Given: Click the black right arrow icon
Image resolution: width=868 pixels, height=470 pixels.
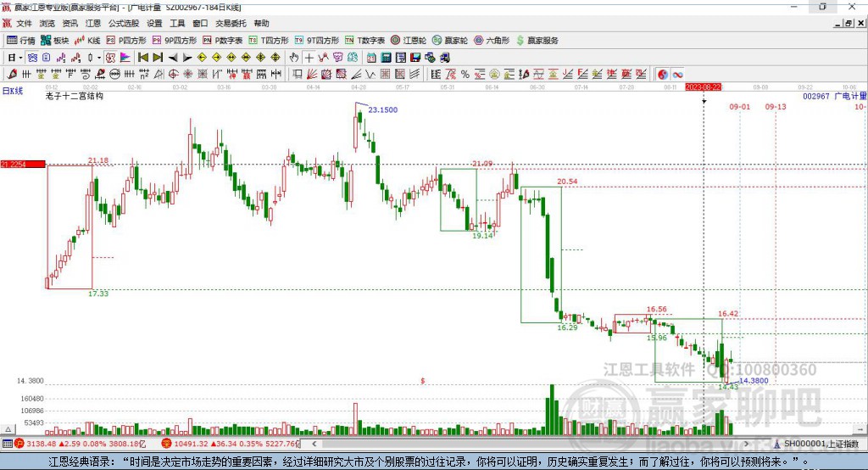Looking at the screenshot, I should pos(187,58).
